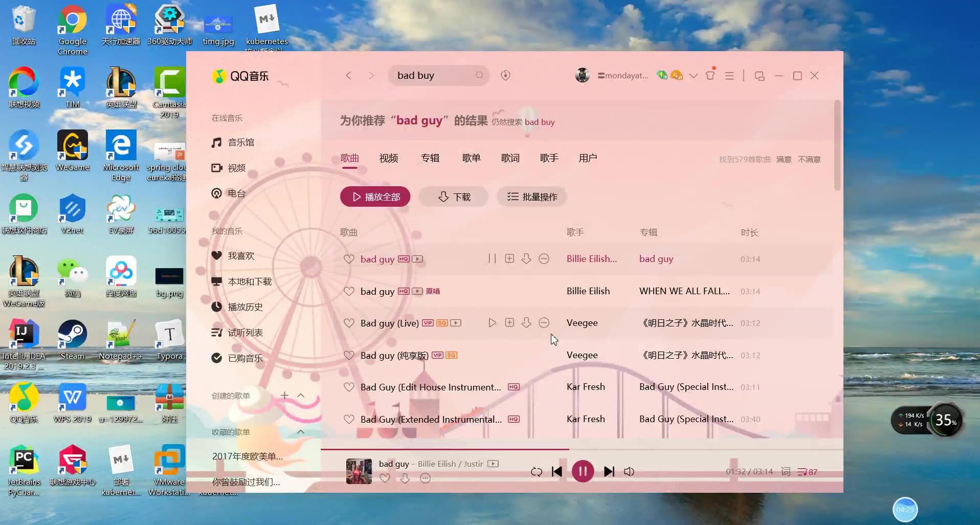This screenshot has width=980, height=525.
Task: Click the search magnifier icon
Action: coord(479,75)
